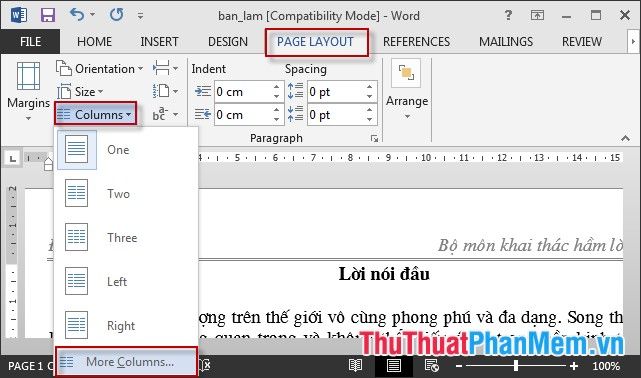Image resolution: width=641 pixels, height=378 pixels.
Task: Toggle the Columns dropdown
Action: pyautogui.click(x=95, y=114)
